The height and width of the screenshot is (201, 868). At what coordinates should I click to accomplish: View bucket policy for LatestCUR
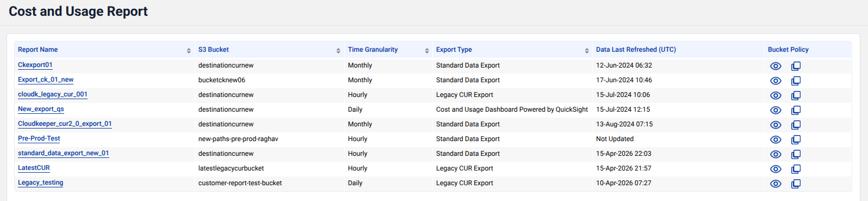(776, 169)
